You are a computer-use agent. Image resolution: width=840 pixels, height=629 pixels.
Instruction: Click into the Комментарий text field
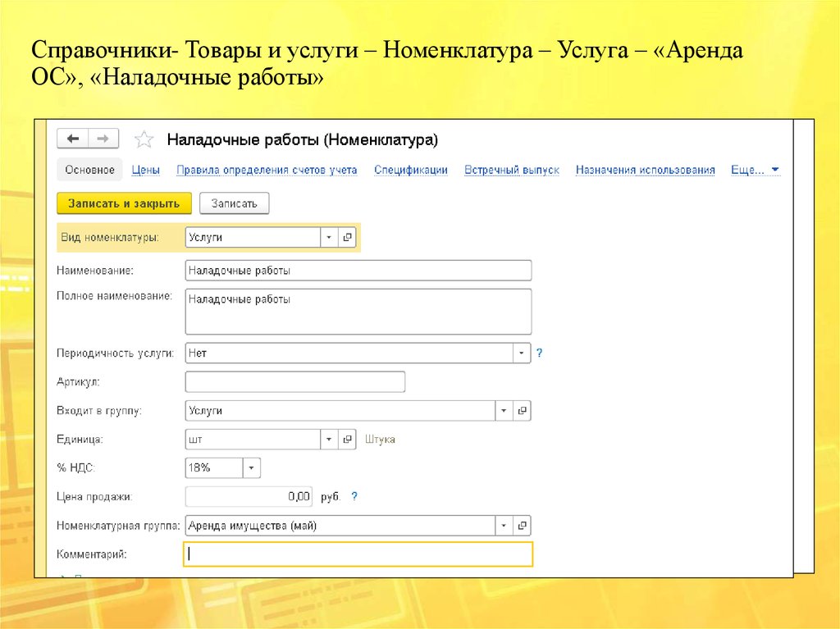point(358,554)
